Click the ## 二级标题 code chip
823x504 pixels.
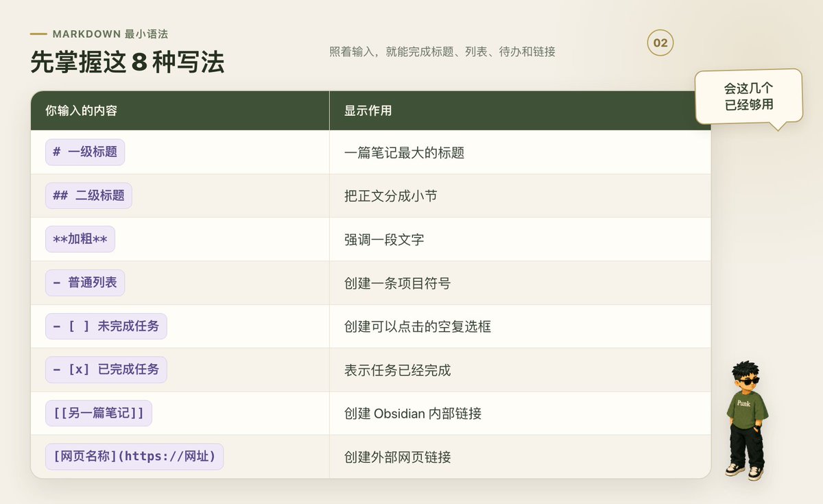(88, 195)
